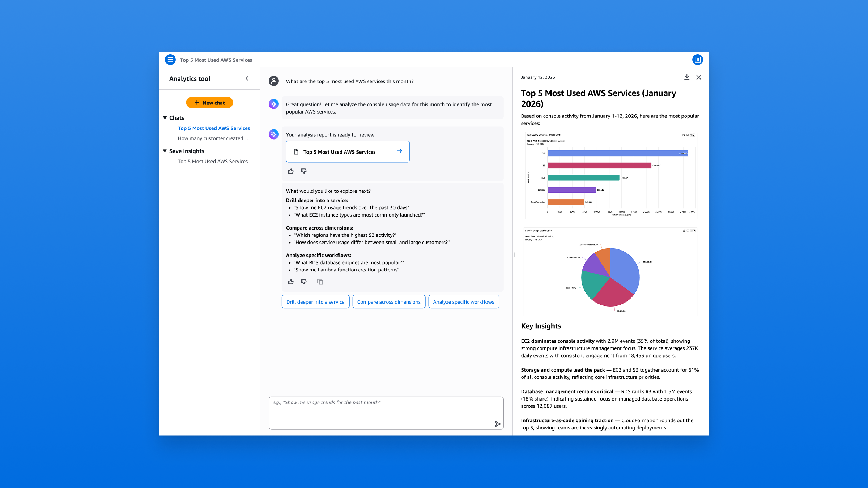Close the report panel
This screenshot has width=868, height=488.
pos(699,77)
